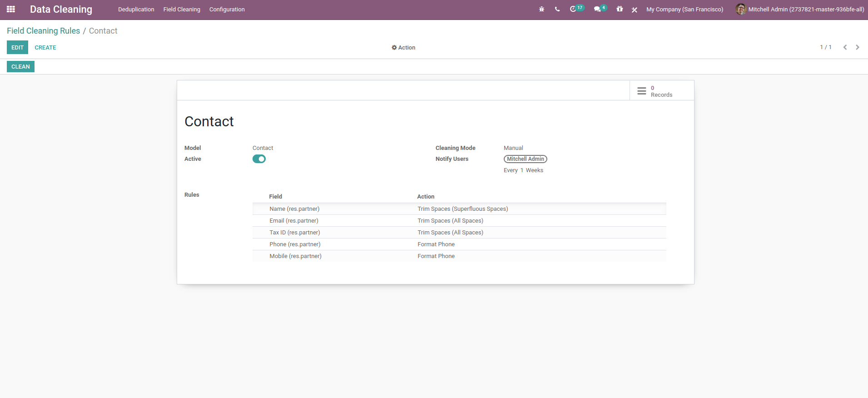The image size is (868, 398).
Task: Select the Email (res.partner) rule row
Action: click(x=459, y=221)
